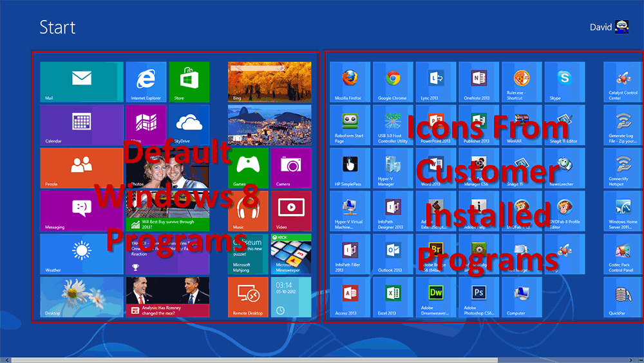The width and height of the screenshot is (644, 363).
Task: Open the Weather tile
Action: [82, 253]
